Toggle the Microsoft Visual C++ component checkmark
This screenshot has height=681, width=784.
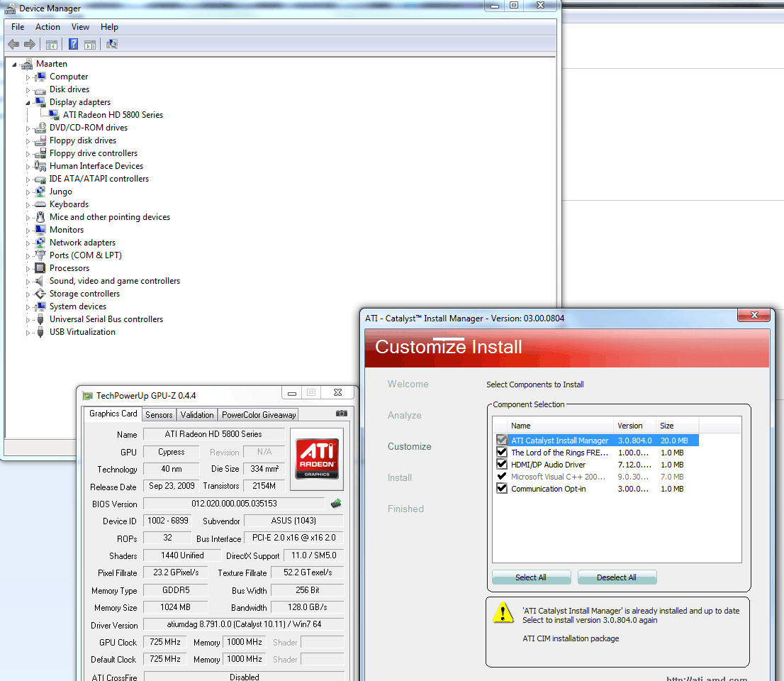(501, 477)
